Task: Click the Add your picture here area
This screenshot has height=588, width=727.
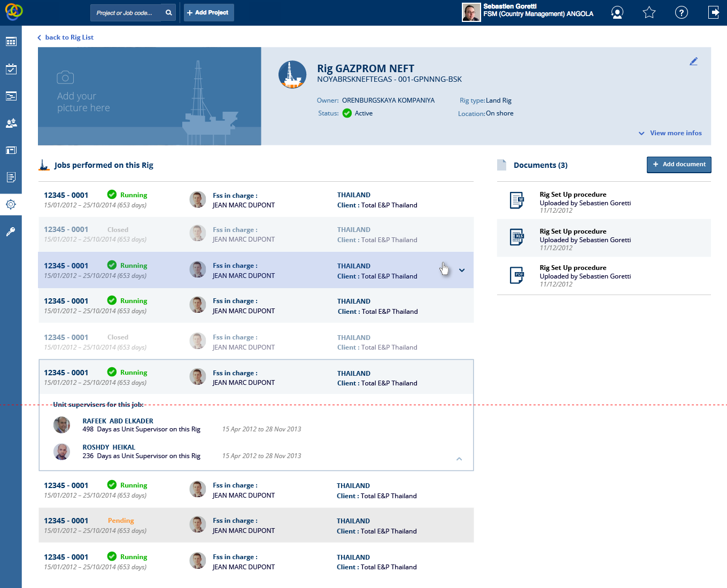Action: [150, 96]
